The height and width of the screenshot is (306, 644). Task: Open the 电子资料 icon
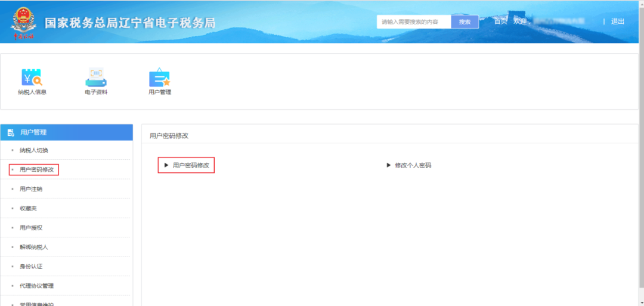coord(96,78)
